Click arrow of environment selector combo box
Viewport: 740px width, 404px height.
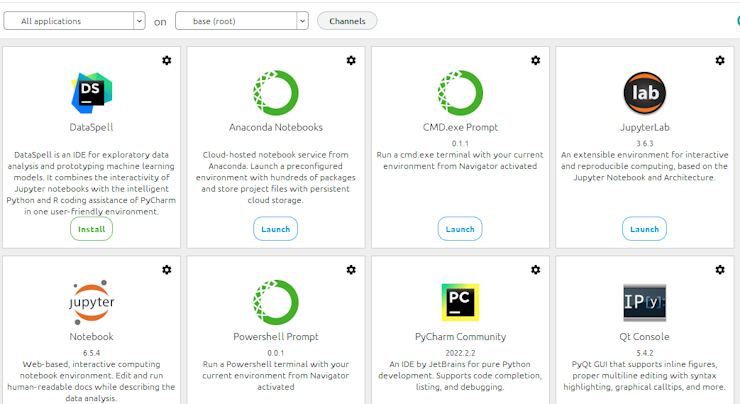point(303,21)
